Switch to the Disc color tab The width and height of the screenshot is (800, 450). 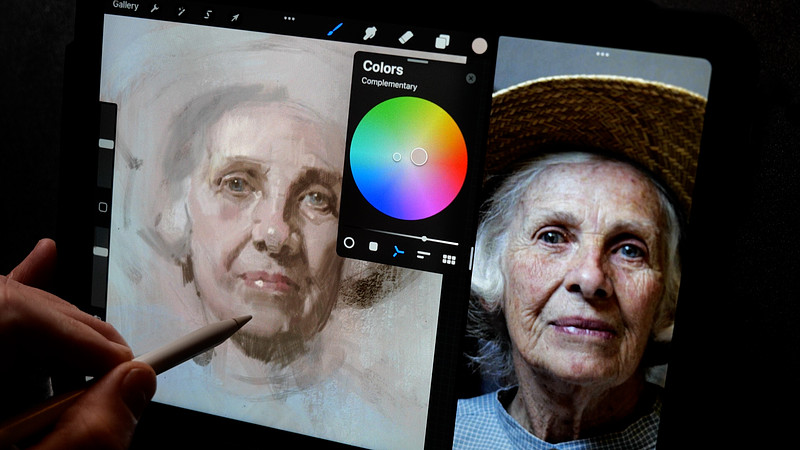click(349, 242)
